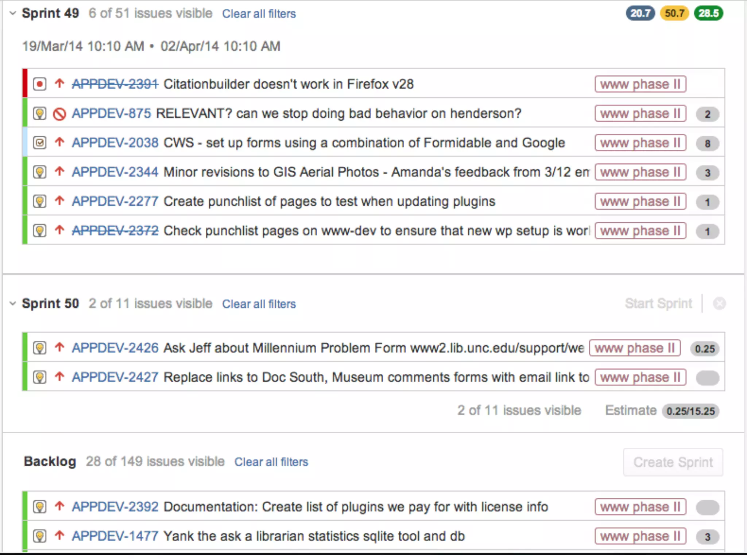747x560 pixels.
Task: Open issue link APPDEV-2372
Action: click(x=115, y=231)
